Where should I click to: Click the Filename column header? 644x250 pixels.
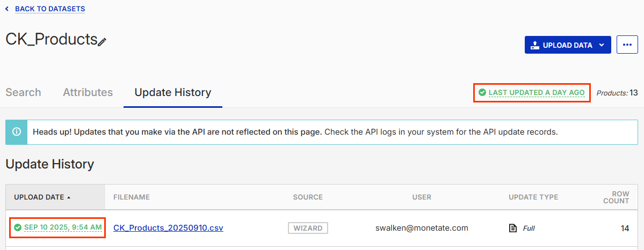(132, 197)
